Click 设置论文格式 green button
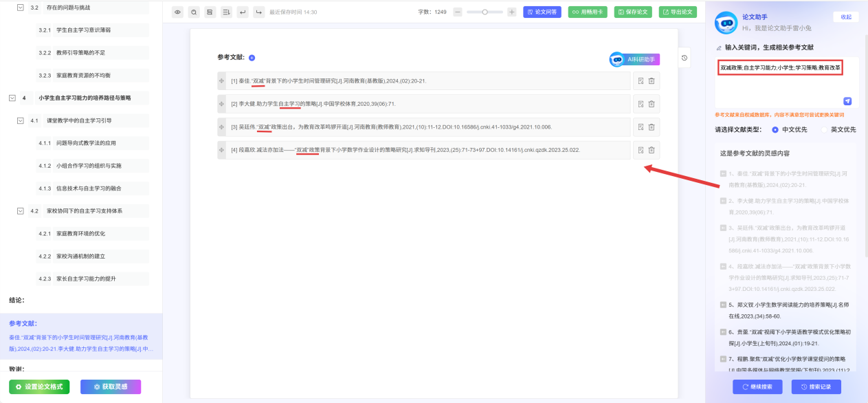The width and height of the screenshot is (868, 403). point(39,386)
